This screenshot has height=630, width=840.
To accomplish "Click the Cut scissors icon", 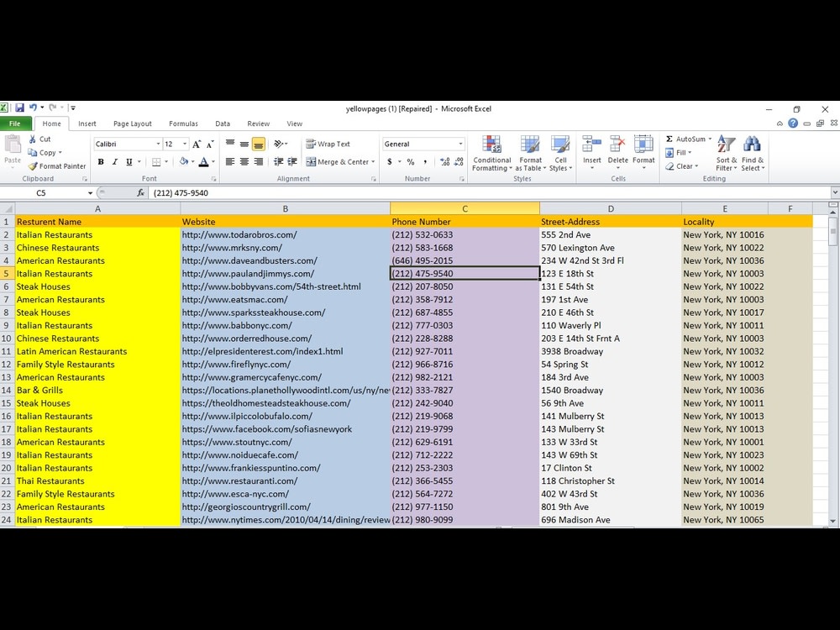I will (33, 139).
